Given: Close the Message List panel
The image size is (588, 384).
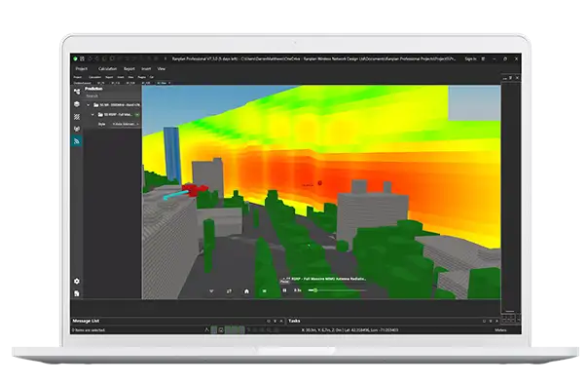Looking at the screenshot, I should 281,322.
